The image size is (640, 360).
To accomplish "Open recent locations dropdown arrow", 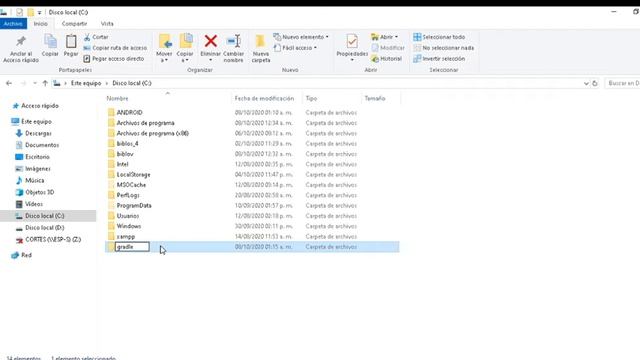I will pos(35,83).
